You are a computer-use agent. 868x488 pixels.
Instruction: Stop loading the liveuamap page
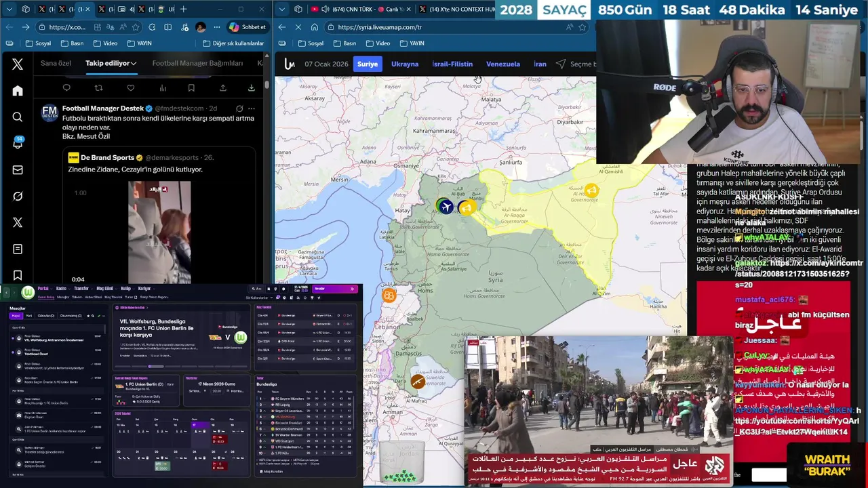tap(298, 27)
